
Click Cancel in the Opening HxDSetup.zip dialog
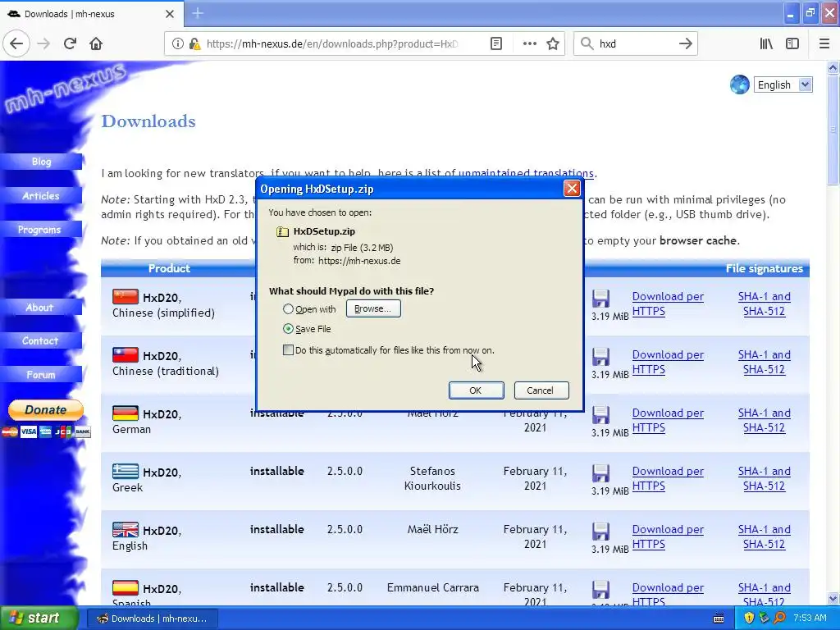coord(541,390)
